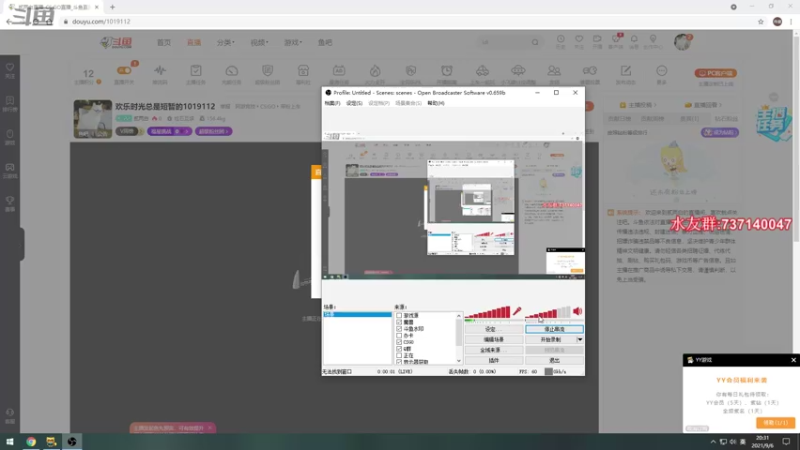Toggle the 办卡 source checkbox
Viewport: 800px width, 450px height.
pos(399,336)
